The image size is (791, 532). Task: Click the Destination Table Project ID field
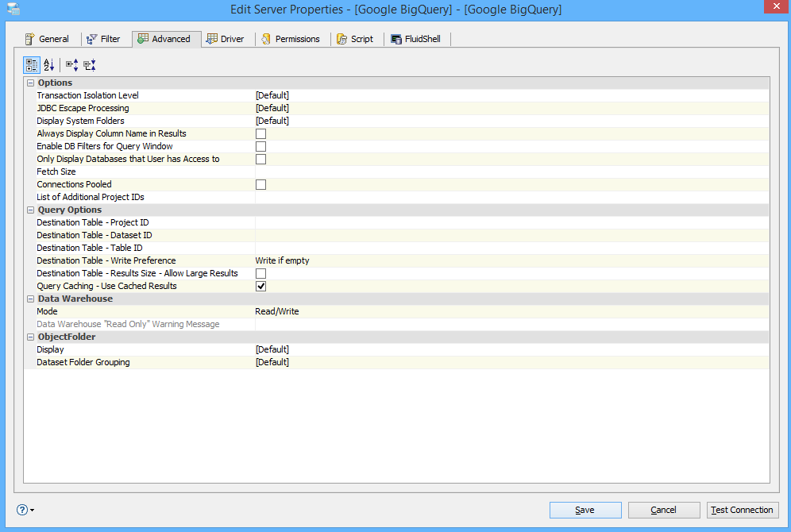point(512,222)
